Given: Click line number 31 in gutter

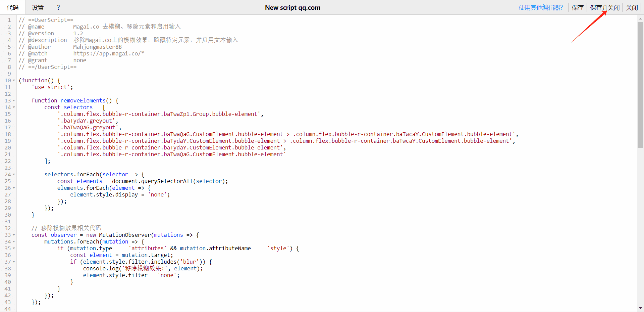Looking at the screenshot, I should click(8, 221).
